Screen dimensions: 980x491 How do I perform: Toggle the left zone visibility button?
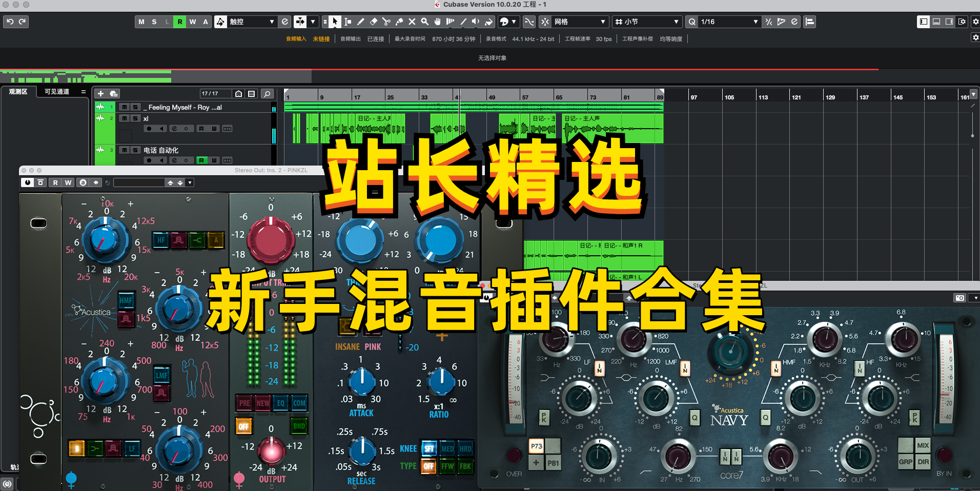tap(923, 22)
